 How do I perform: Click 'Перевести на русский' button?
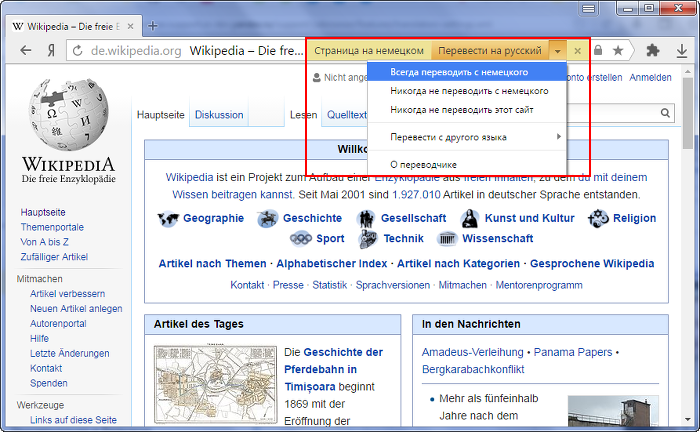point(490,51)
